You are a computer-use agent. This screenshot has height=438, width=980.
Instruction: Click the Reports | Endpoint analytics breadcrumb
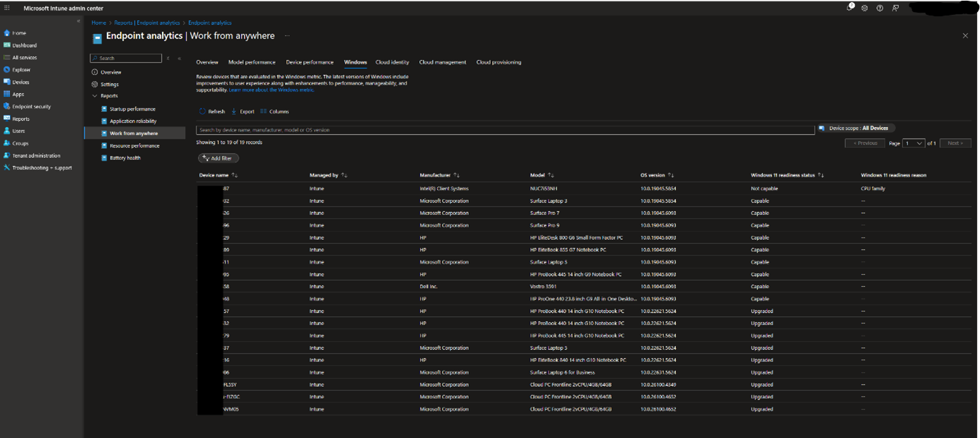pos(147,23)
